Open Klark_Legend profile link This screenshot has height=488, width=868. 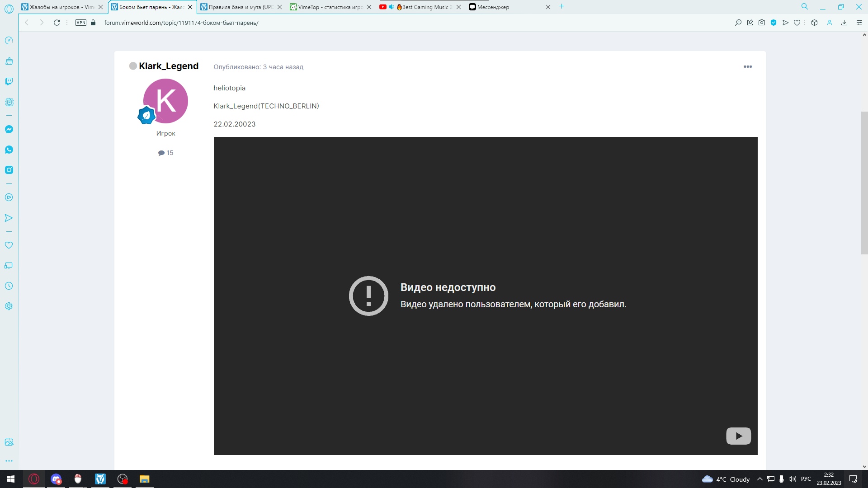169,66
